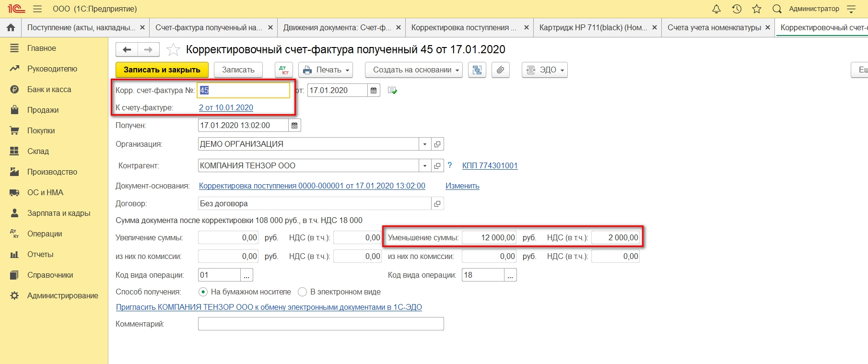This screenshot has height=364, width=868.
Task: Close the Движения документа tab
Action: (x=399, y=28)
